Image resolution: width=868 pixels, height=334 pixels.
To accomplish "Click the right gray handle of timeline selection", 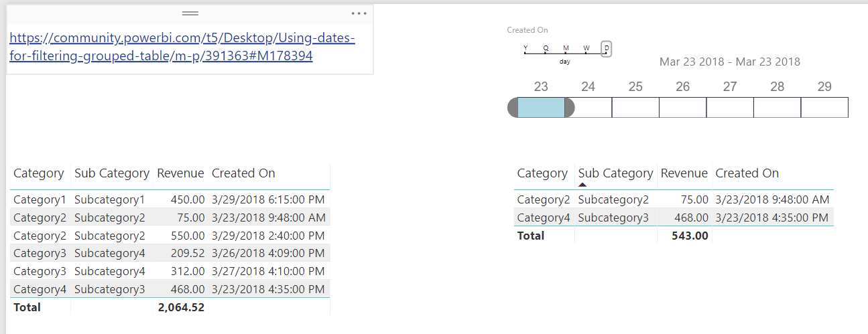I will [x=569, y=107].
